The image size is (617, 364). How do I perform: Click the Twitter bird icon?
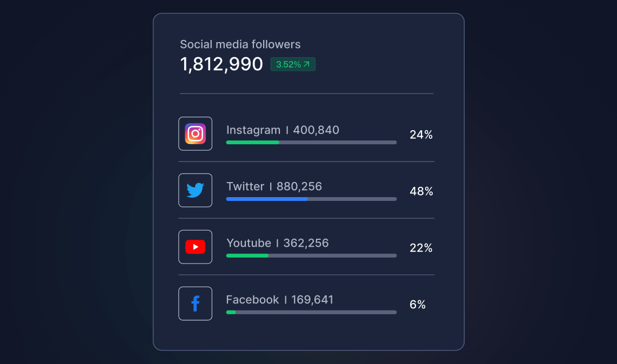(x=195, y=191)
